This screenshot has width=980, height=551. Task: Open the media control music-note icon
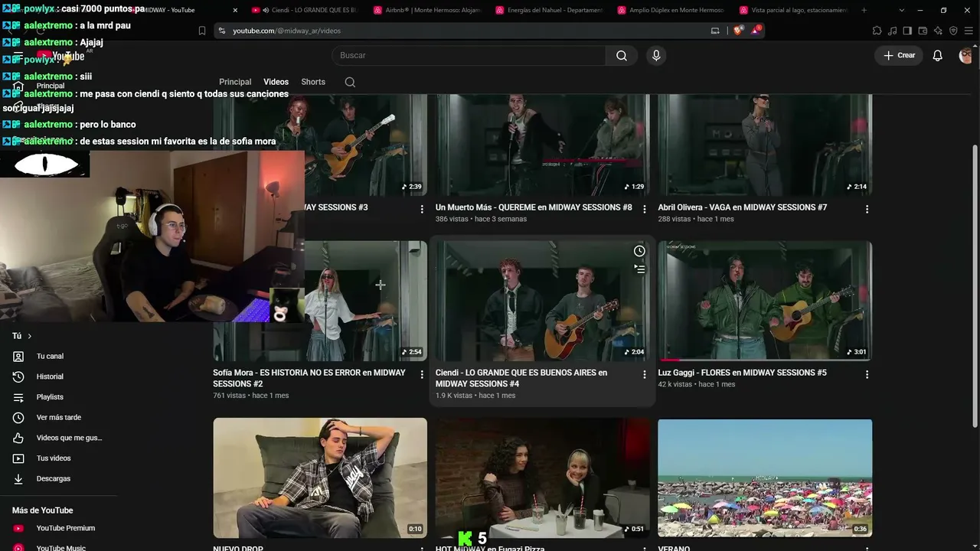892,31
